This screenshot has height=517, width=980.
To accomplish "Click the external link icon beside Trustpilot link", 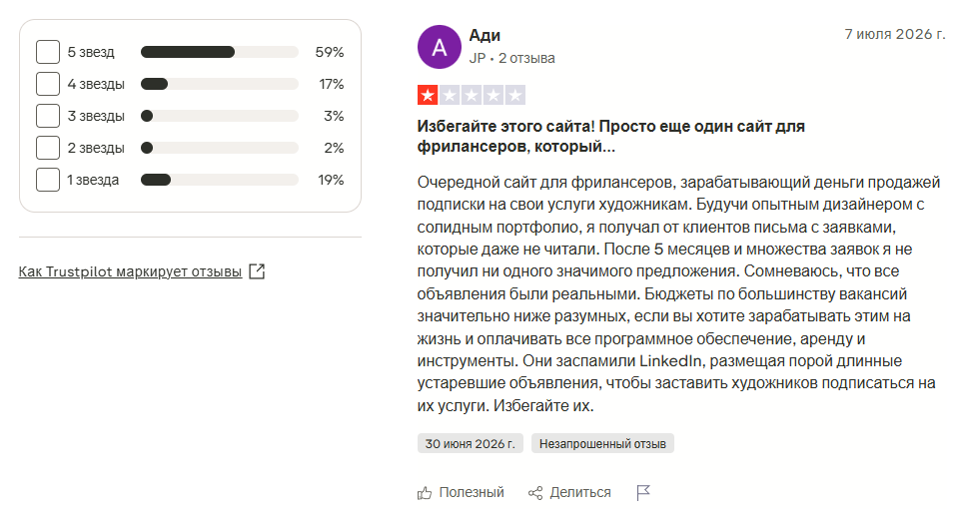I will 257,271.
